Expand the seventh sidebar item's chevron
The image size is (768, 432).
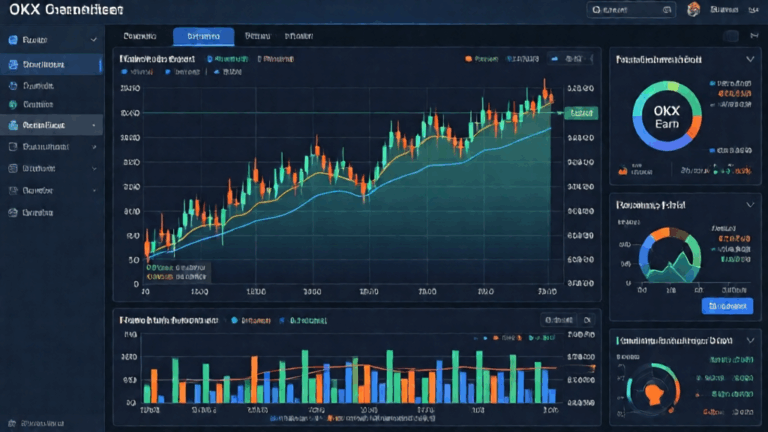point(94,168)
